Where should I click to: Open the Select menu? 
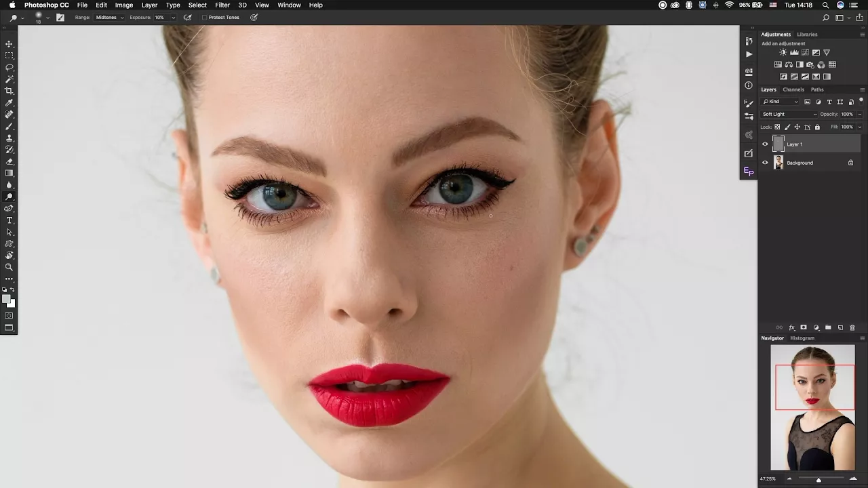pos(197,5)
